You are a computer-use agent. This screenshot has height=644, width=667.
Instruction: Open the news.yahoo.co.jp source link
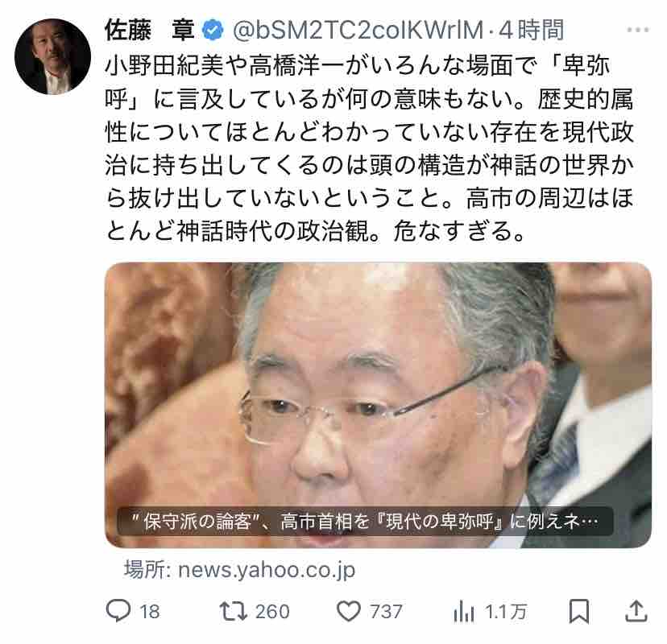[239, 570]
